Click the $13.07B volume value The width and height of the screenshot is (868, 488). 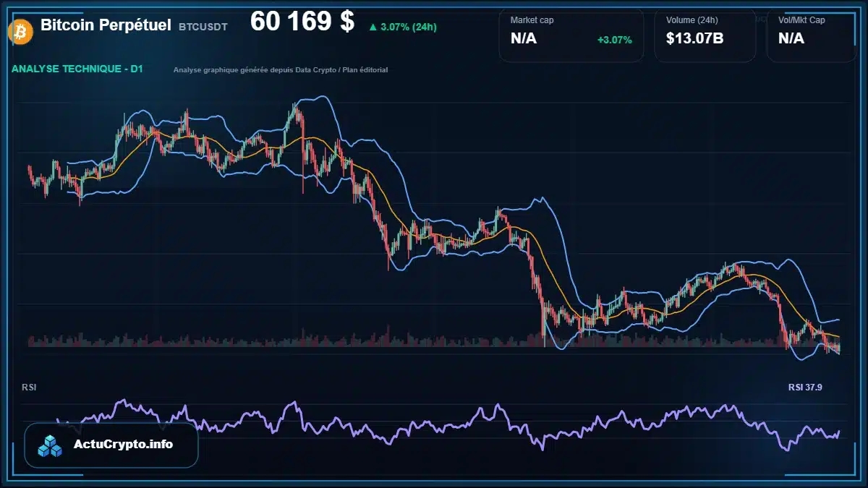[694, 38]
